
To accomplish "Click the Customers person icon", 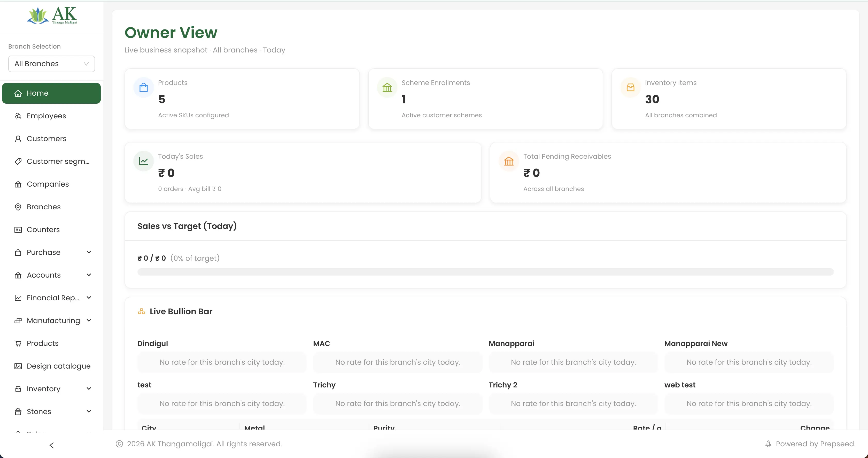I will pos(18,139).
